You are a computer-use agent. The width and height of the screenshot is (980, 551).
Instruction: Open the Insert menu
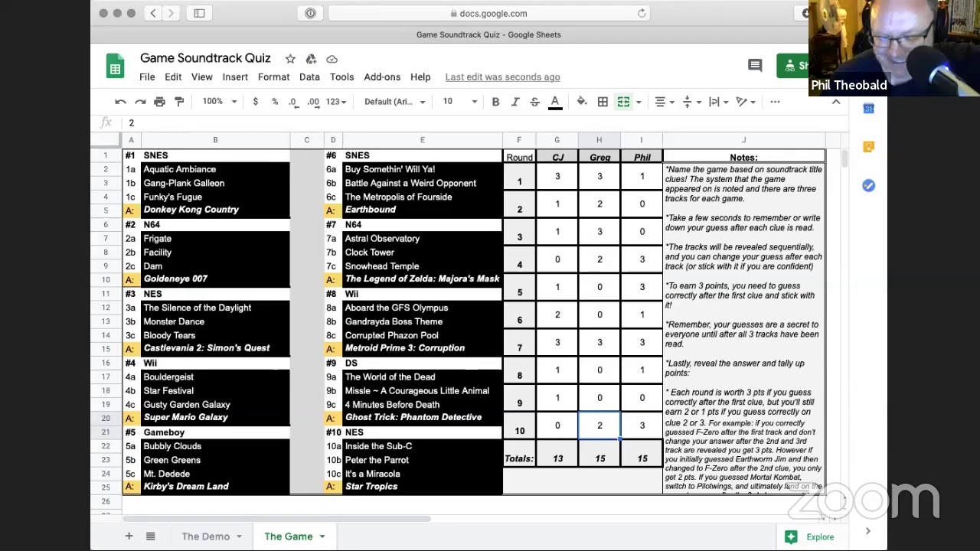pos(235,77)
